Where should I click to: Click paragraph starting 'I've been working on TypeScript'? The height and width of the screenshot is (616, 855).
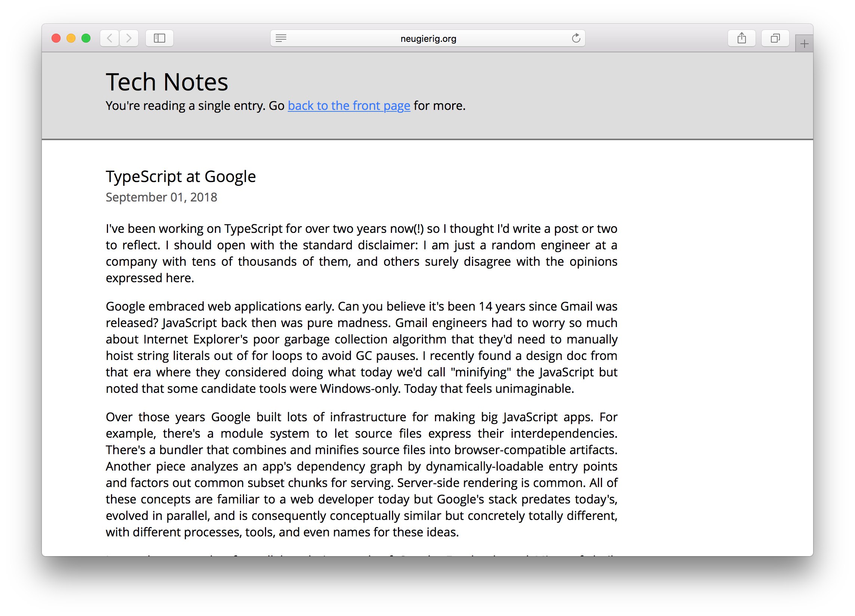tap(361, 253)
